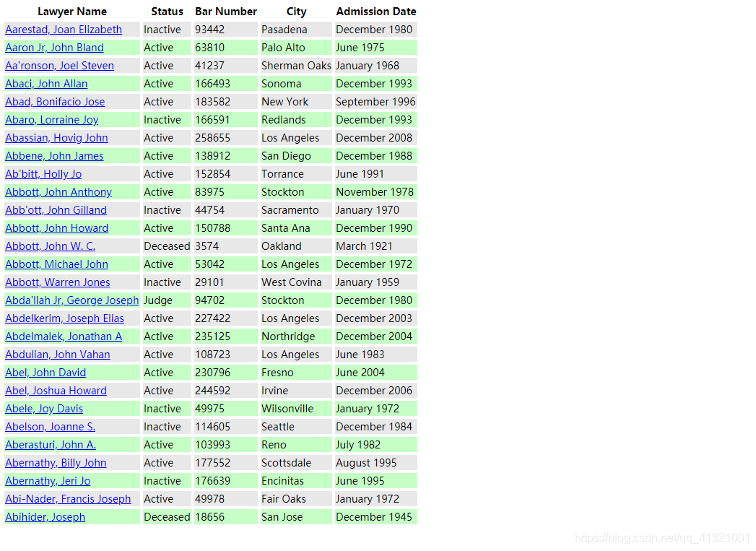This screenshot has height=551, width=756.
Task: Open Abihider, Joseph link
Action: (45, 517)
